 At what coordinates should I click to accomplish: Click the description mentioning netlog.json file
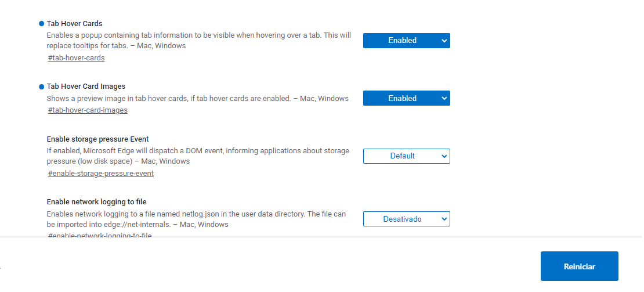[196, 219]
